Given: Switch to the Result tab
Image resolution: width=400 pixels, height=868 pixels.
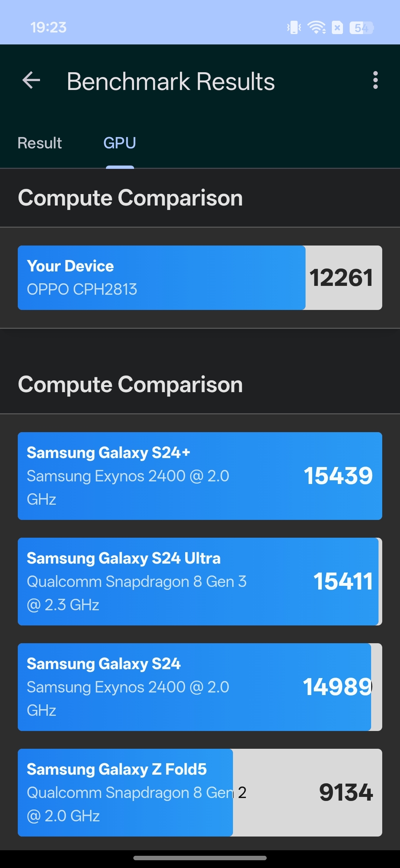Looking at the screenshot, I should point(40,143).
